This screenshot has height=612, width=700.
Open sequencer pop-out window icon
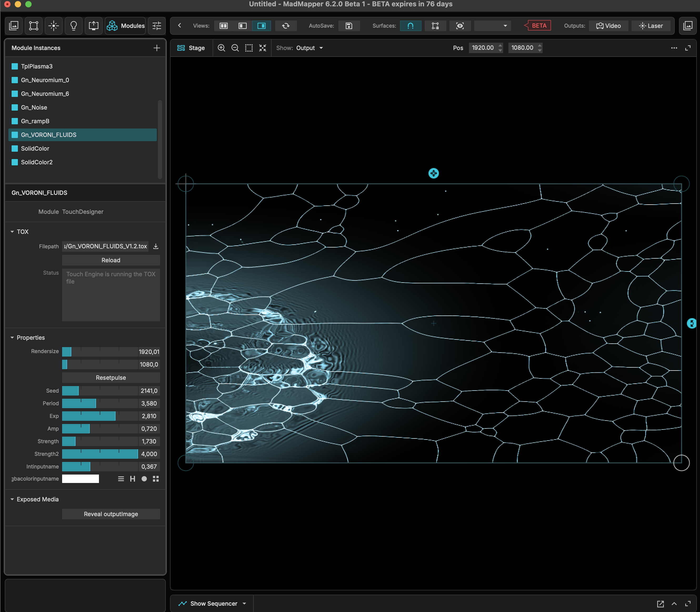661,604
